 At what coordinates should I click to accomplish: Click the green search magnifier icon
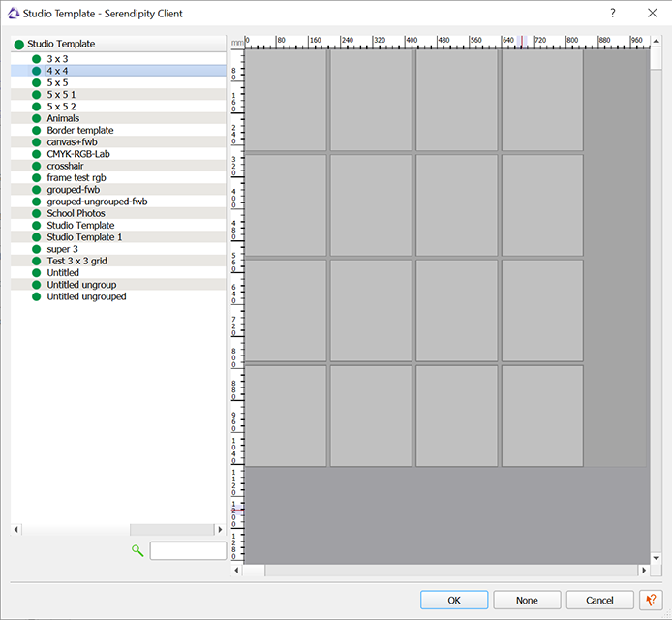click(137, 550)
